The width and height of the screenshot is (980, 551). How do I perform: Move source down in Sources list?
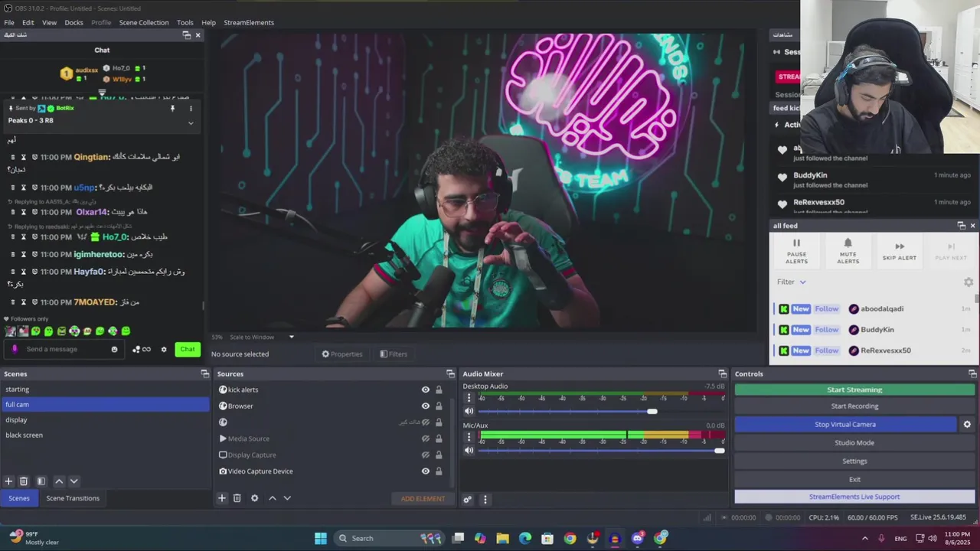pos(287,498)
